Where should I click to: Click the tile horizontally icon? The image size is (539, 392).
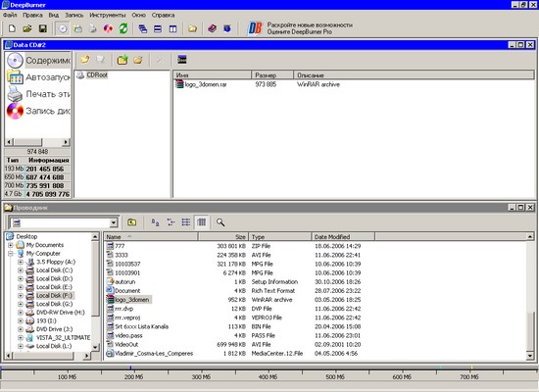158,28
